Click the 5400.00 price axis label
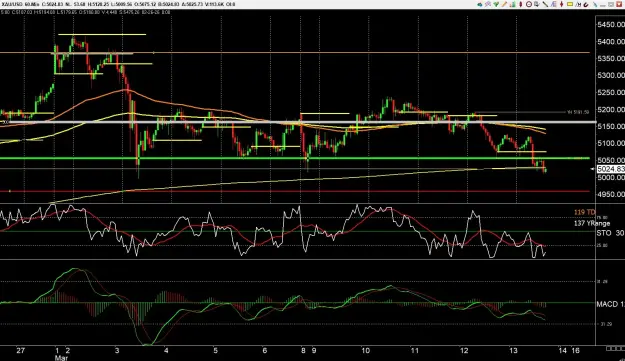The image size is (625, 361). point(611,41)
